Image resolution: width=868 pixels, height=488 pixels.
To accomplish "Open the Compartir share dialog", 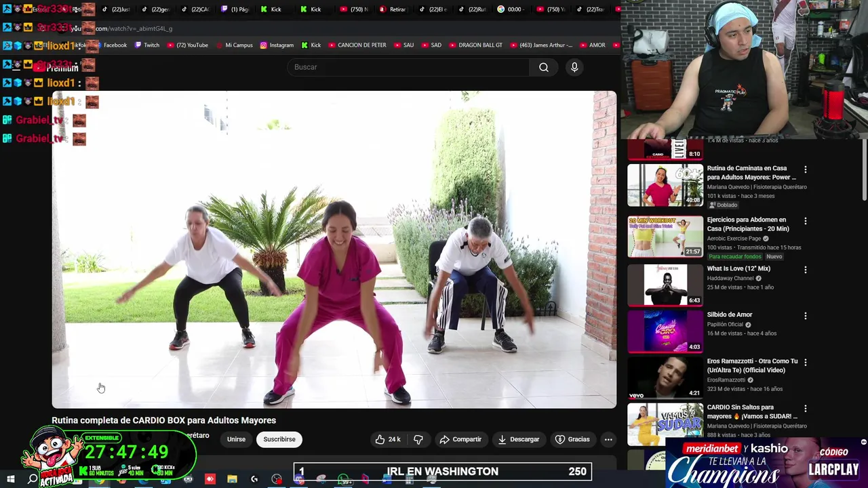I will [460, 439].
